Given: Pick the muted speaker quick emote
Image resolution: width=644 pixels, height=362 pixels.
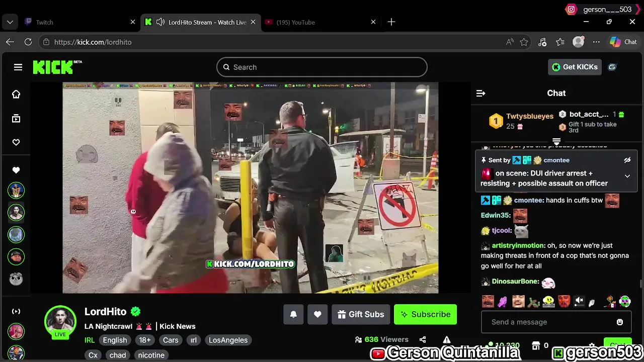Looking at the screenshot, I should click(579, 301).
